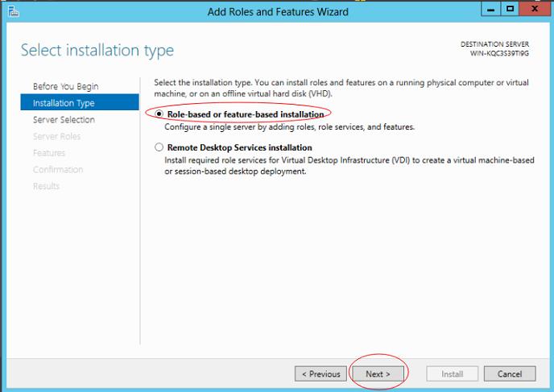Click the Server Roles sidebar item
The height and width of the screenshot is (392, 554).
tap(56, 136)
